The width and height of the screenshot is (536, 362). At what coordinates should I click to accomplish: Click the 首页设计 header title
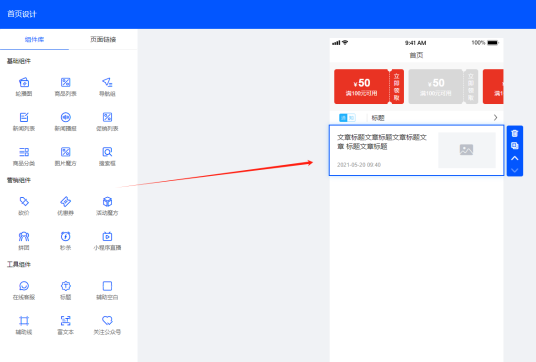click(x=22, y=14)
